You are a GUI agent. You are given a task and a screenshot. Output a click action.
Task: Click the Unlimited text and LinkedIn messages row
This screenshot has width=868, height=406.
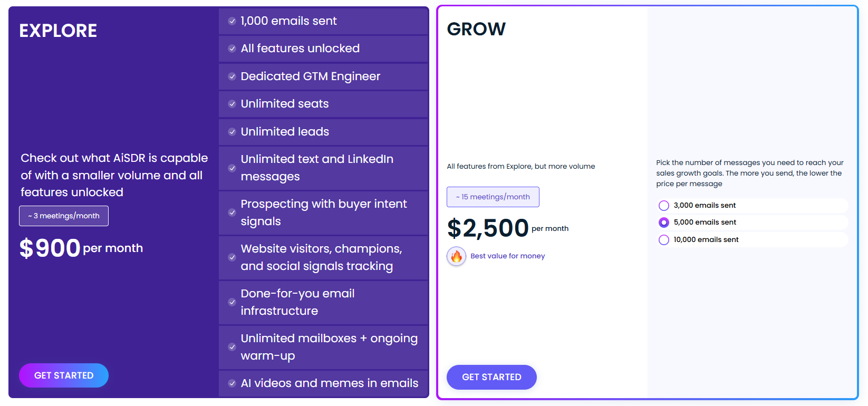323,168
